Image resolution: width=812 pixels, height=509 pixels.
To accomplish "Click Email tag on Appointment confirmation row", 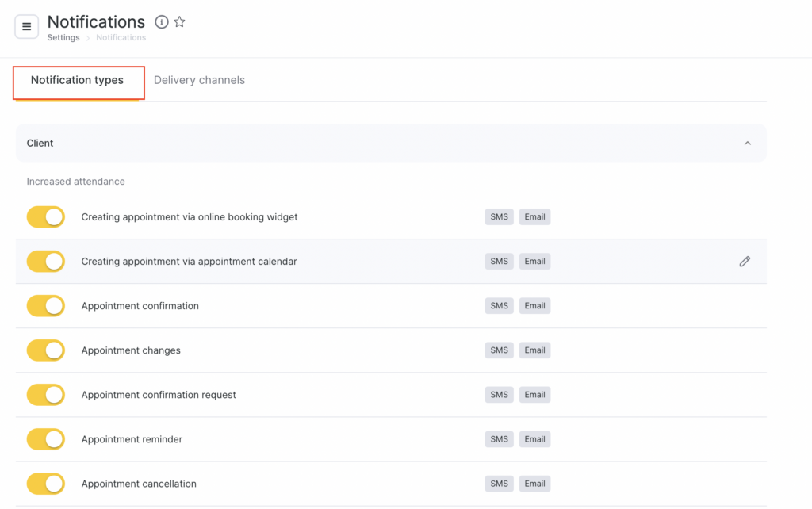I will pyautogui.click(x=534, y=306).
